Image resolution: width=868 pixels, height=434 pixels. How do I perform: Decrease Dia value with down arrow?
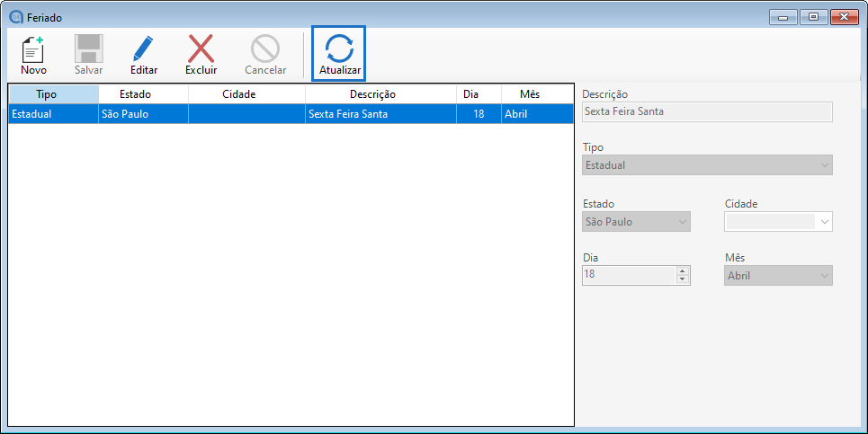click(683, 279)
